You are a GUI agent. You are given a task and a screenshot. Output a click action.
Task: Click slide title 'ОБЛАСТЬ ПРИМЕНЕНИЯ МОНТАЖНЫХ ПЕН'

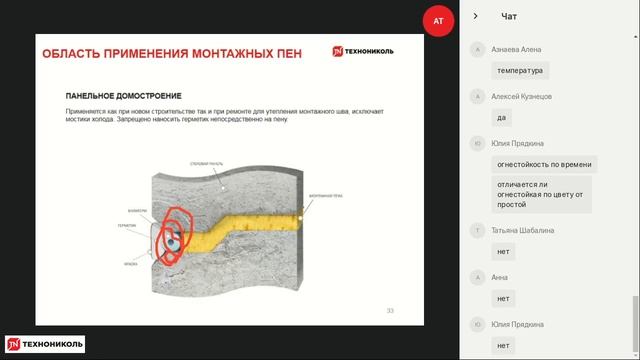pyautogui.click(x=172, y=53)
